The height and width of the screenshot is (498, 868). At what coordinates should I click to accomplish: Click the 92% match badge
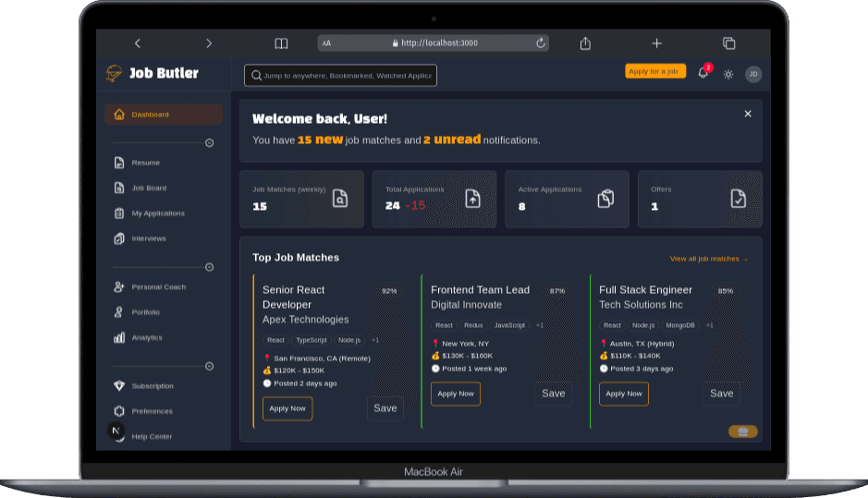pyautogui.click(x=389, y=291)
